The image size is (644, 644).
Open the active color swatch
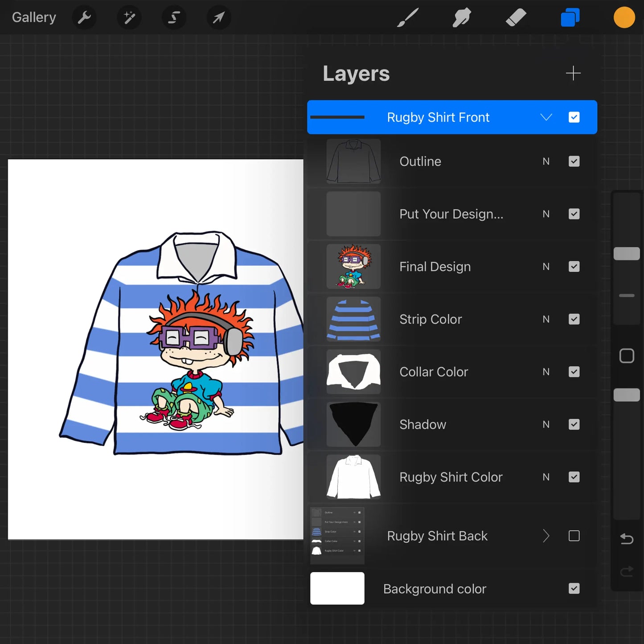[624, 17]
